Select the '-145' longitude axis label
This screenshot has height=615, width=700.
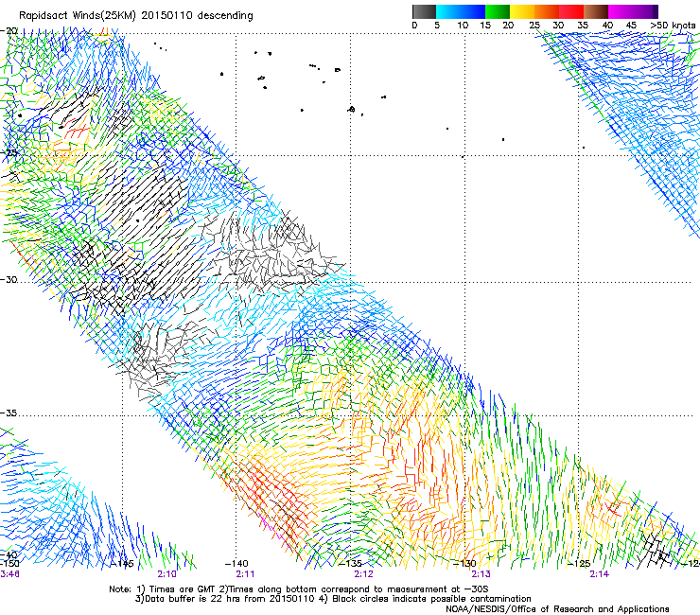coord(122,564)
